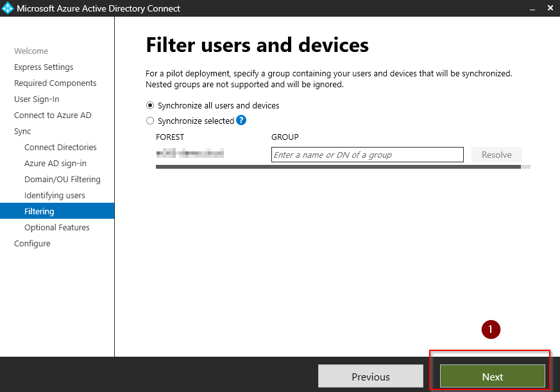Select the highlighted Filtering step
Screen dimensions: 560x392
[x=57, y=211]
